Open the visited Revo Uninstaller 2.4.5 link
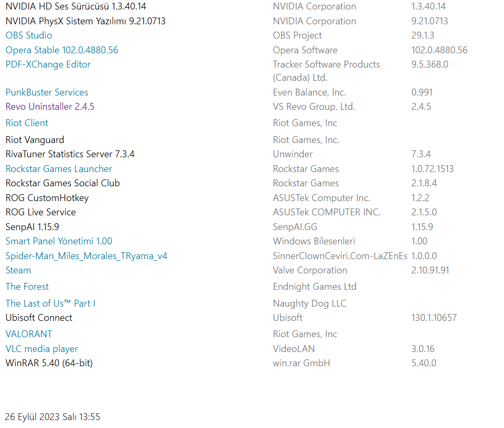 50,107
